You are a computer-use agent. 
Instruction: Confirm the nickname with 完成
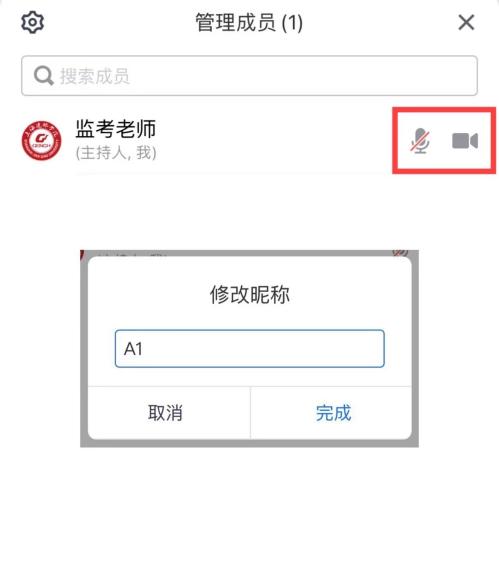point(333,413)
